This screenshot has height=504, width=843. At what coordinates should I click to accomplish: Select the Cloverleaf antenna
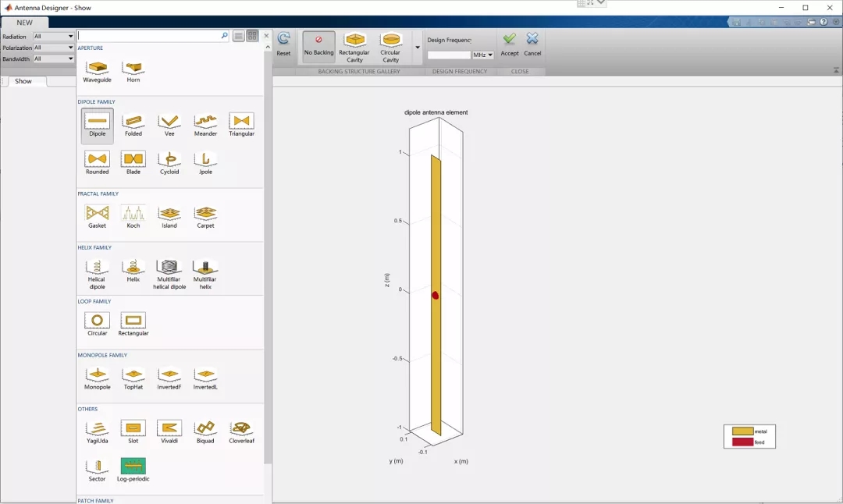241,431
